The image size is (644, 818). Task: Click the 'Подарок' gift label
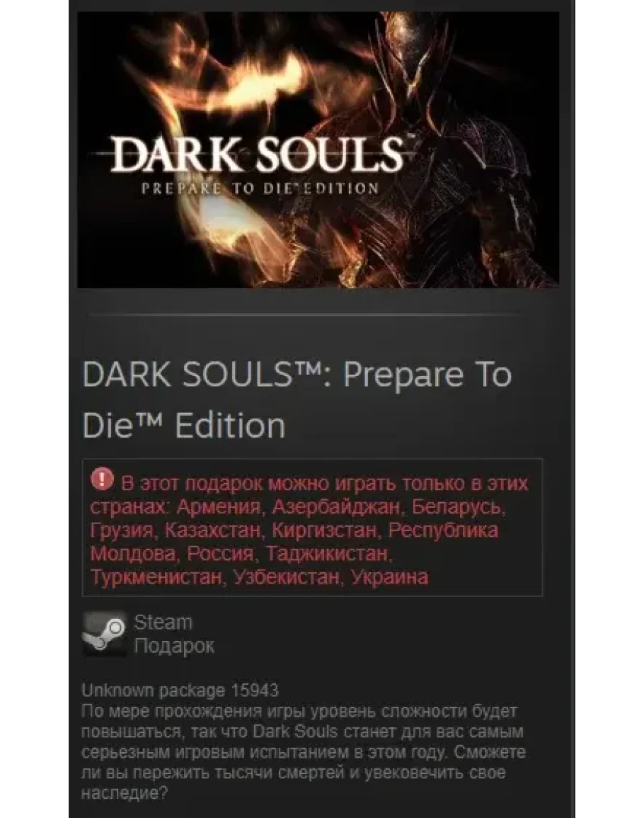click(x=174, y=646)
